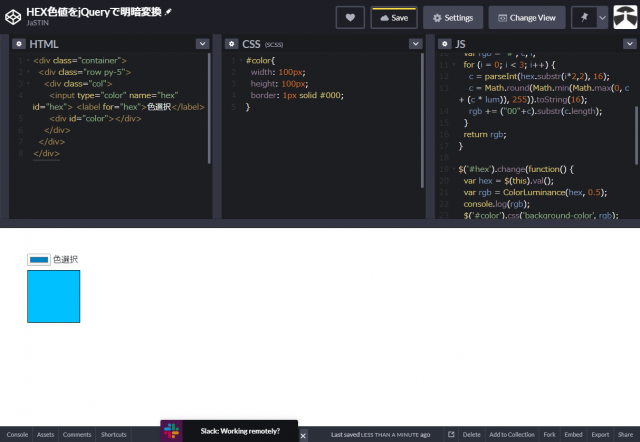Click the HTML panel title
This screenshot has width=640, height=442.
point(44,44)
